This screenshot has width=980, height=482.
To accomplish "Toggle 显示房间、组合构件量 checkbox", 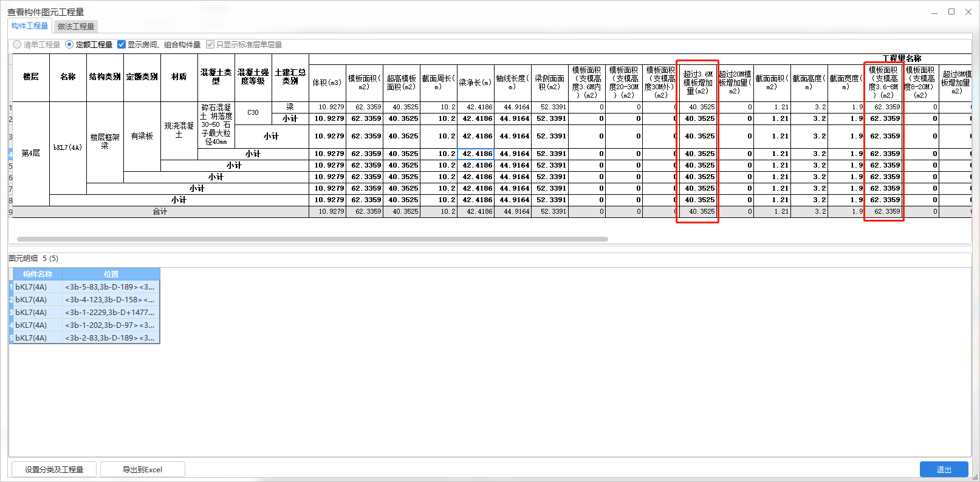I will point(159,45).
